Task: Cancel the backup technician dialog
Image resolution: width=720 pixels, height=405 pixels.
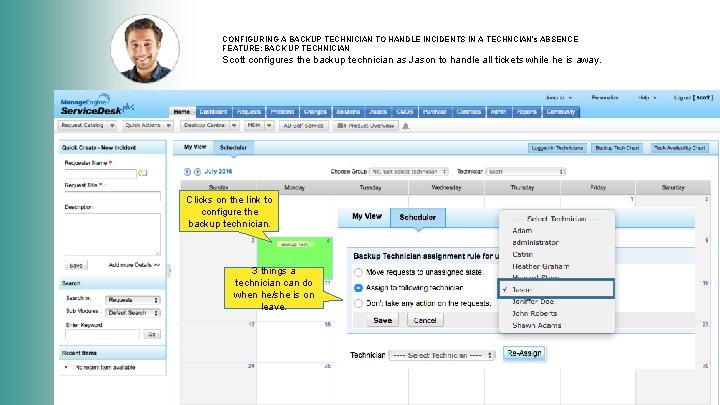Action: pos(425,321)
